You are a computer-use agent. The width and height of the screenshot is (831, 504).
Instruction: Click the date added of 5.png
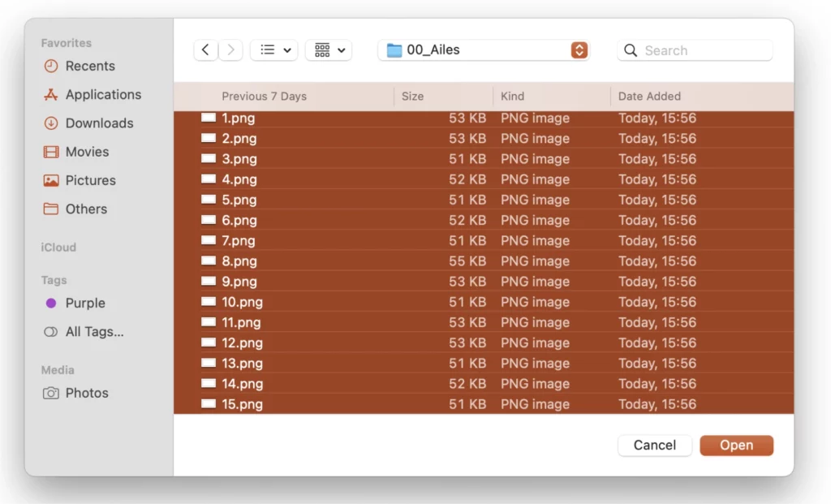[657, 200]
